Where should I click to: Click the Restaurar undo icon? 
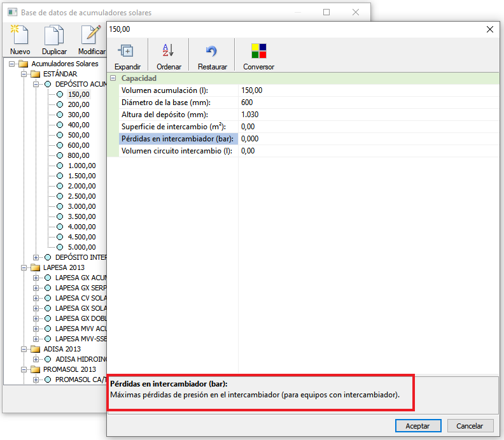(211, 51)
